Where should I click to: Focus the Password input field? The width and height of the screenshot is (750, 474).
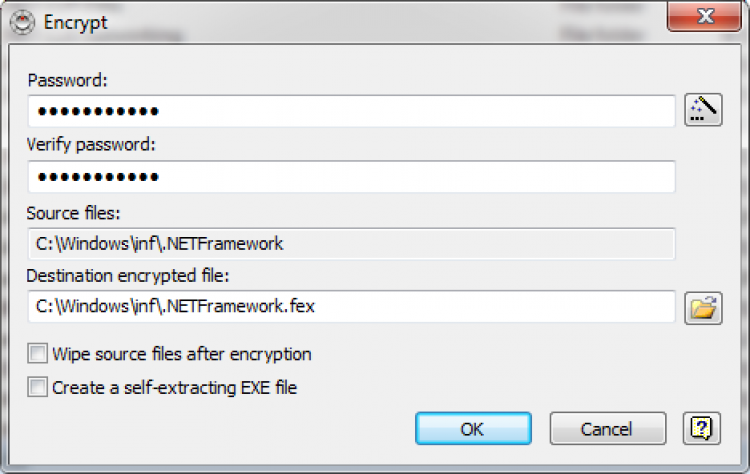tap(350, 111)
